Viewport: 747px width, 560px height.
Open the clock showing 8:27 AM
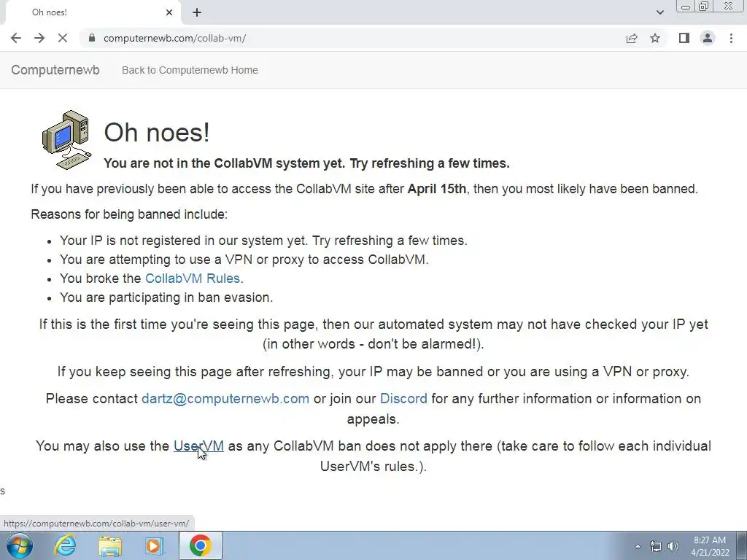pyautogui.click(x=710, y=546)
